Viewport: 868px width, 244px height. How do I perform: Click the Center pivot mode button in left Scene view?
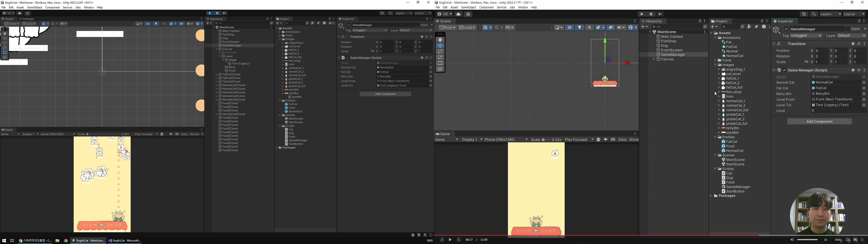(12, 24)
